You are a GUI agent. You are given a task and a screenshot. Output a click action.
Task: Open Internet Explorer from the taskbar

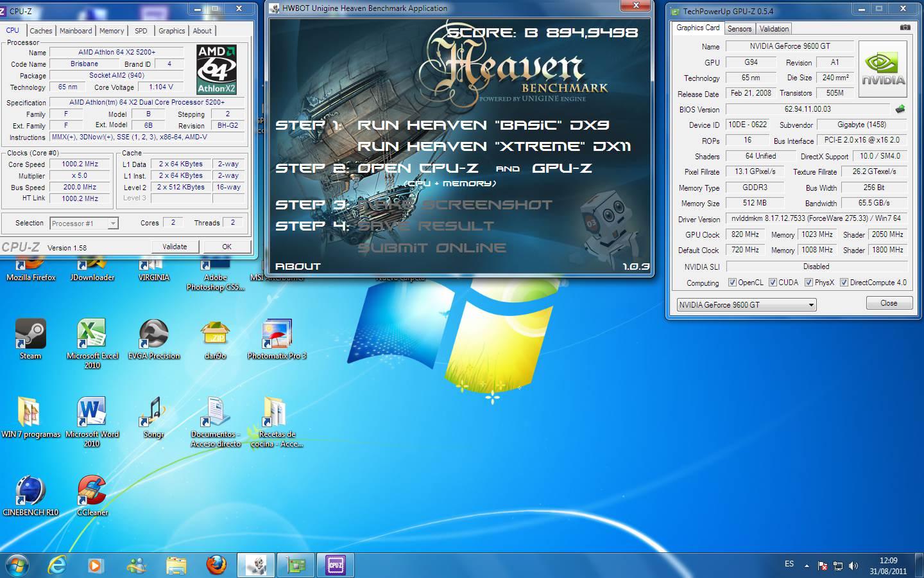click(x=58, y=565)
